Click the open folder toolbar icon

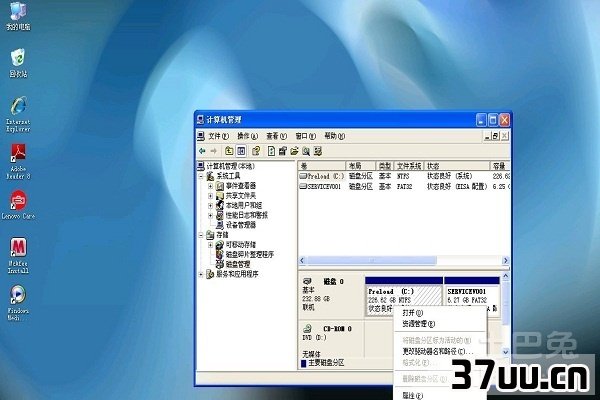coord(294,151)
